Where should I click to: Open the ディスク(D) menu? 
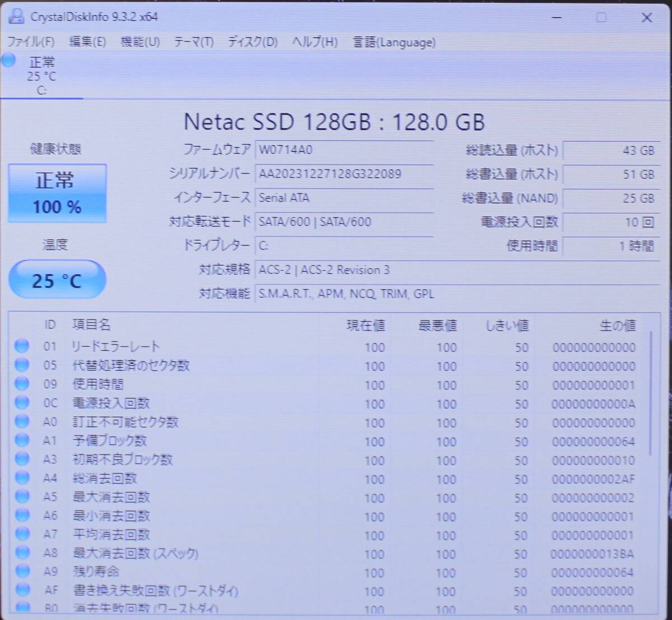point(253,42)
